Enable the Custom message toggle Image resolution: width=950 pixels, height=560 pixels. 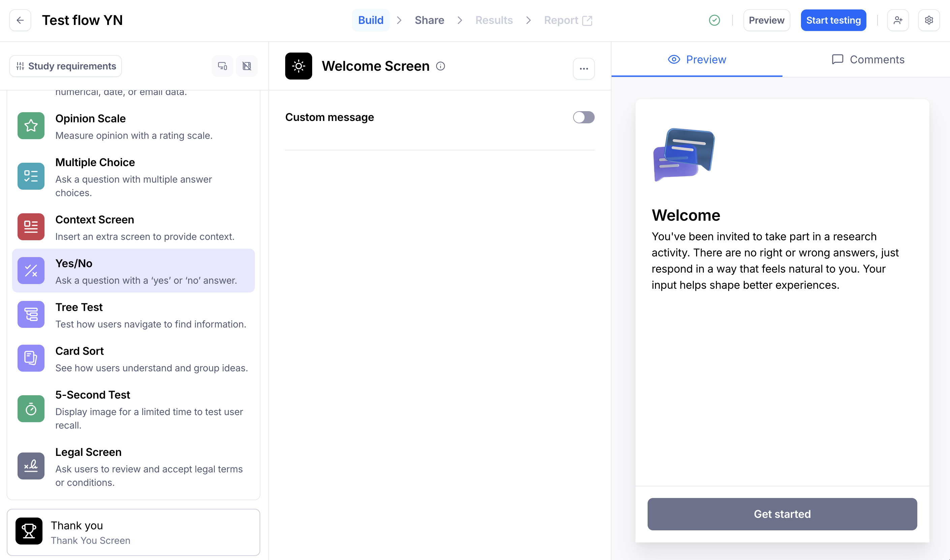[584, 117]
